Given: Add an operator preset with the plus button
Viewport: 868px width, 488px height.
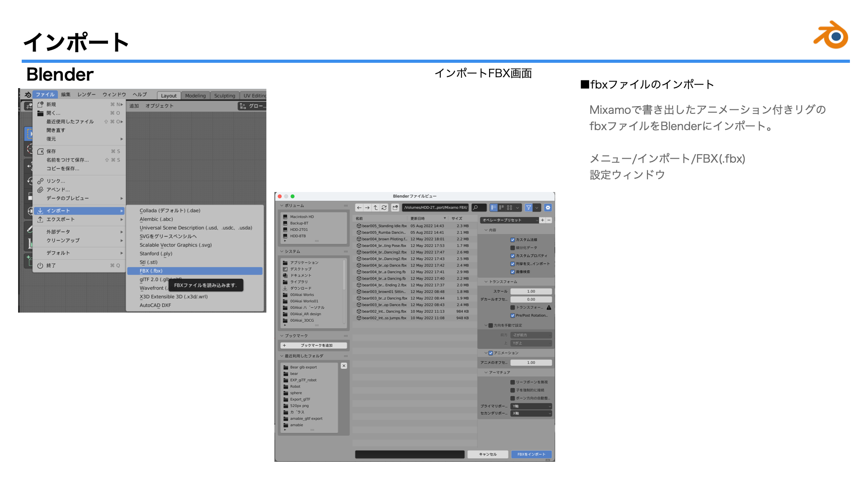Looking at the screenshot, I should pyautogui.click(x=542, y=221).
